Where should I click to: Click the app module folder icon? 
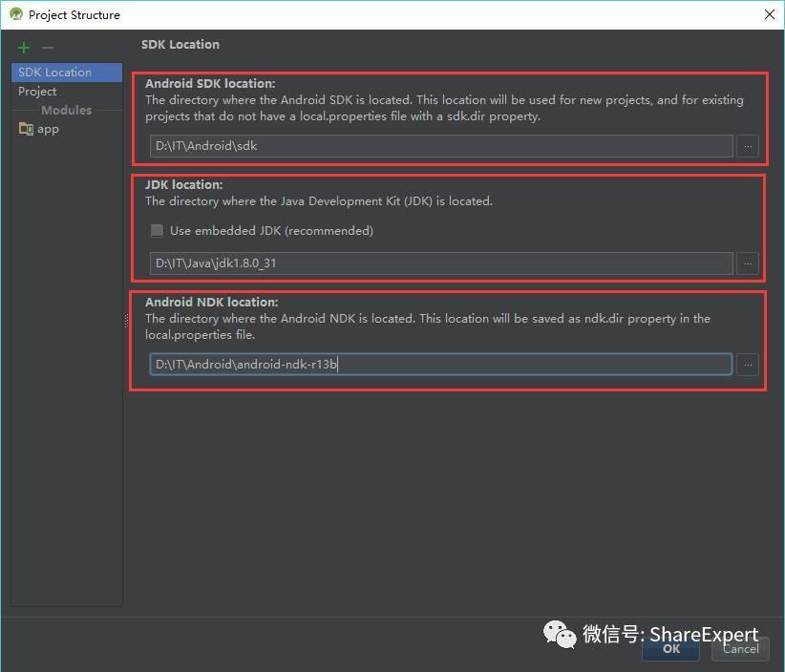[x=26, y=129]
